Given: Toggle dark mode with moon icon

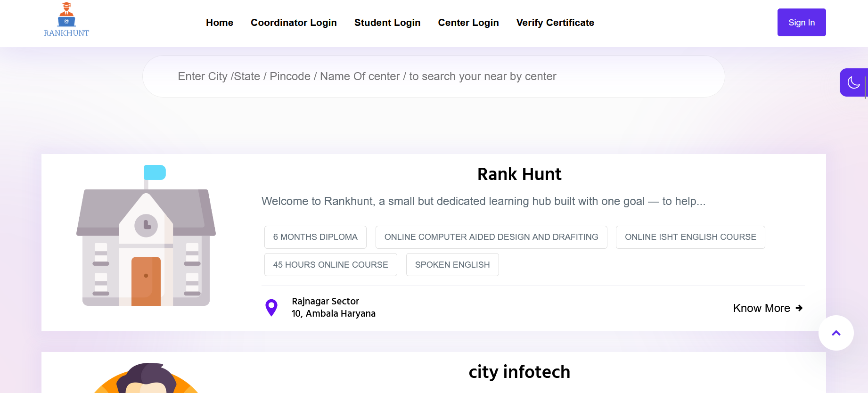Looking at the screenshot, I should (853, 82).
